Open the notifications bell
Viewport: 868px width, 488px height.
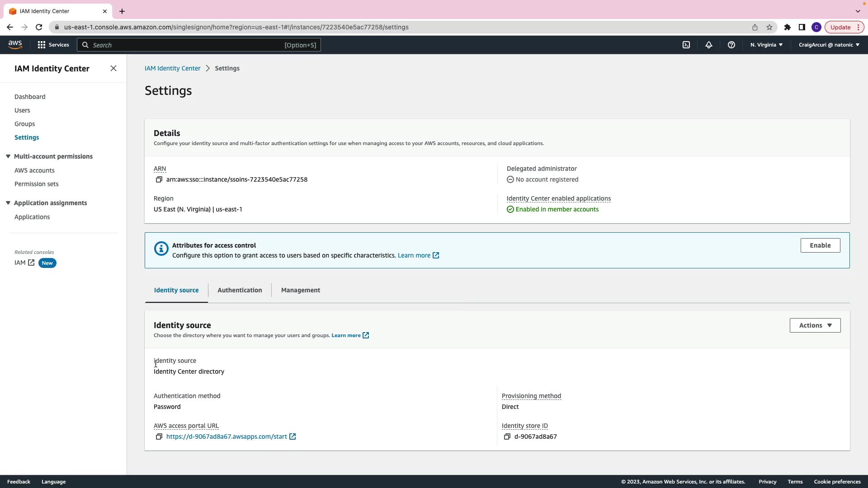tap(708, 45)
